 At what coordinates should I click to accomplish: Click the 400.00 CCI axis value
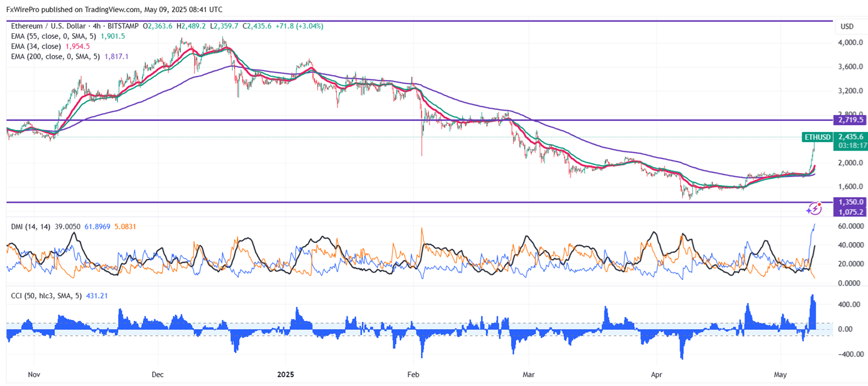[850, 304]
